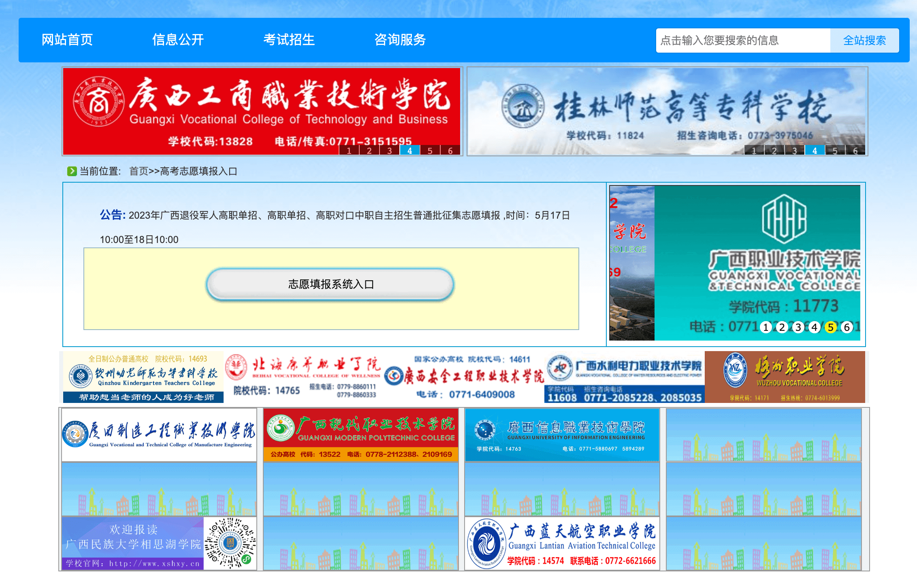Image resolution: width=917 pixels, height=588 pixels.
Task: Click the 首页 breadcrumb link
Action: point(139,171)
